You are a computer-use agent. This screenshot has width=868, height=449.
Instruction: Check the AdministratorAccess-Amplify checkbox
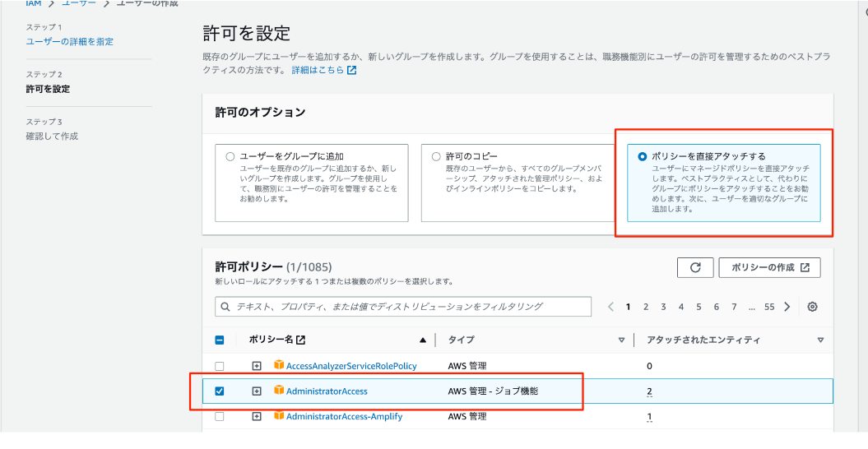point(219,417)
